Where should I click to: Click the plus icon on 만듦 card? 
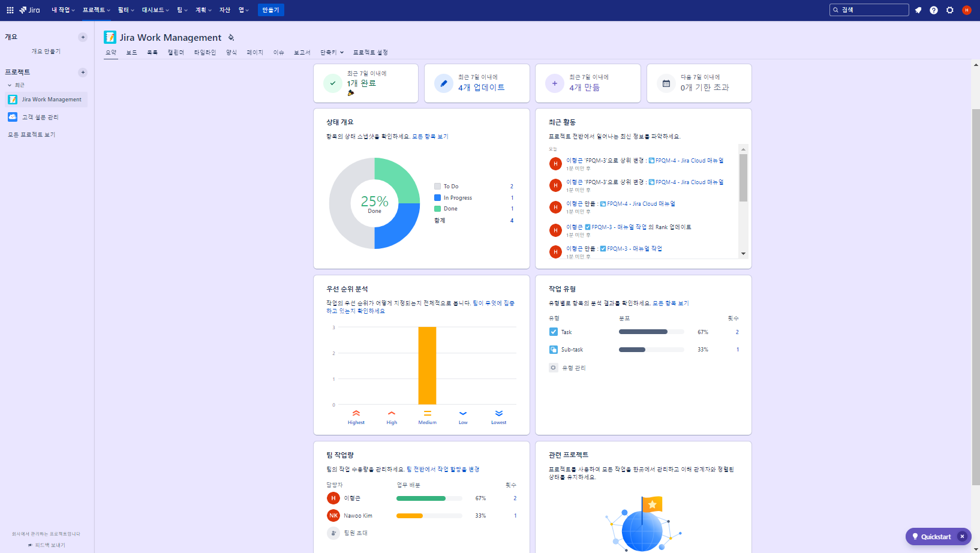coord(555,83)
